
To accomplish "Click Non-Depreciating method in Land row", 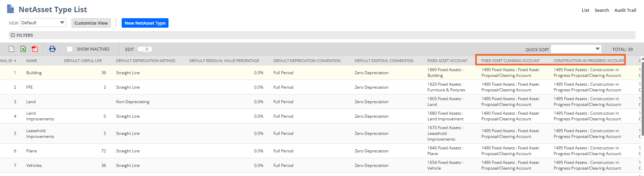I will 133,102.
